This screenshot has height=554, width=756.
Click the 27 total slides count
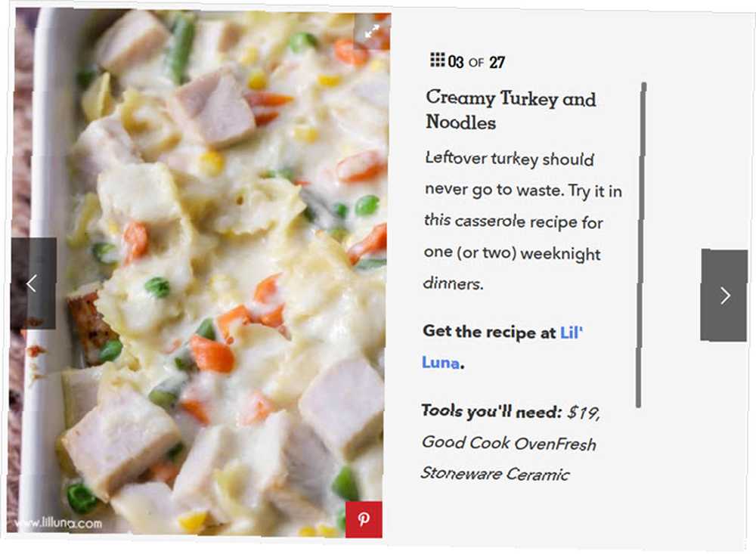tap(497, 62)
